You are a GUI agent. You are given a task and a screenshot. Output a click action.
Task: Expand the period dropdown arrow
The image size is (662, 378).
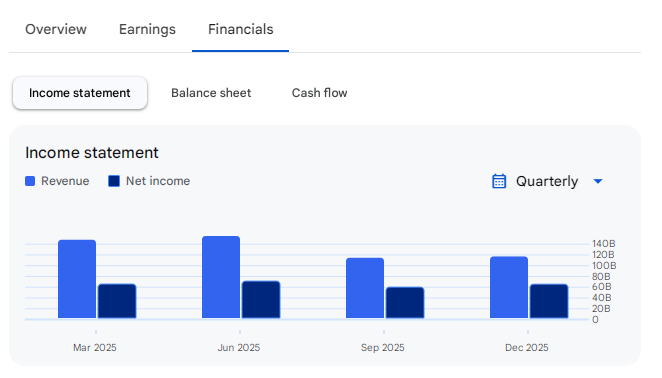[x=598, y=181]
